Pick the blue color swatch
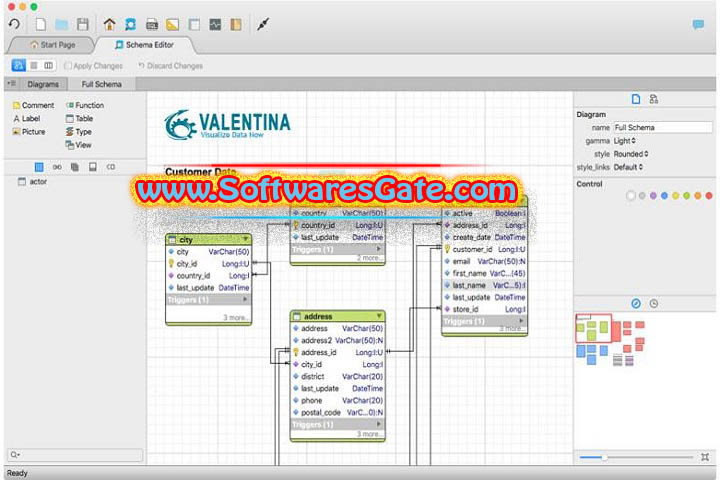The image size is (720, 480). point(664,196)
